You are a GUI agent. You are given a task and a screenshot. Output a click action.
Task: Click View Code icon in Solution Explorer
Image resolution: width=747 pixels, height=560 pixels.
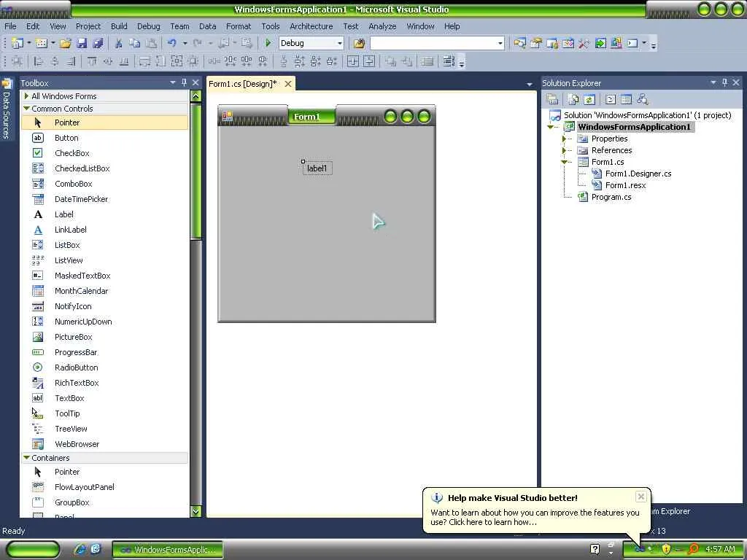(611, 99)
